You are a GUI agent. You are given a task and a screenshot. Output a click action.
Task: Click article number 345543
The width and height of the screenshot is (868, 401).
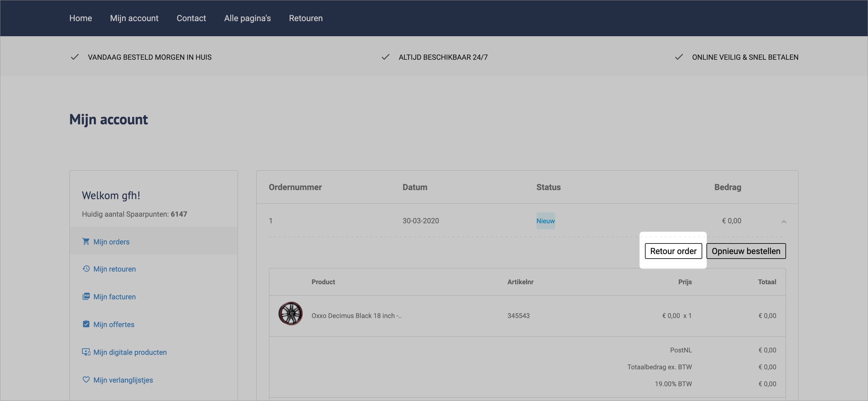click(x=519, y=316)
